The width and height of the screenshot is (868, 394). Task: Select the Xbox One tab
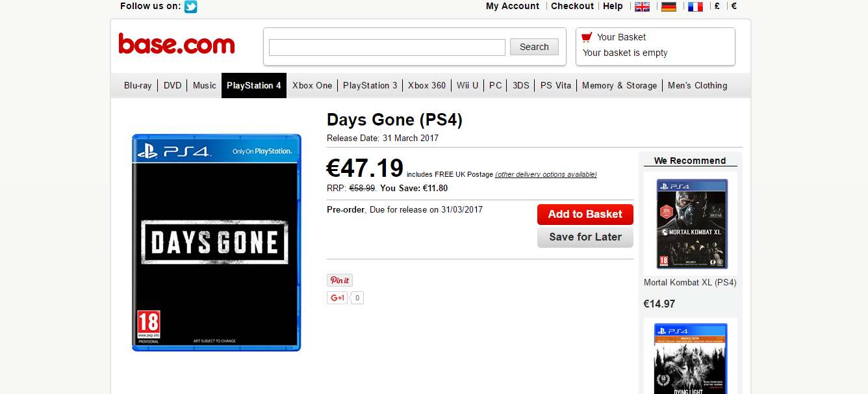click(312, 85)
